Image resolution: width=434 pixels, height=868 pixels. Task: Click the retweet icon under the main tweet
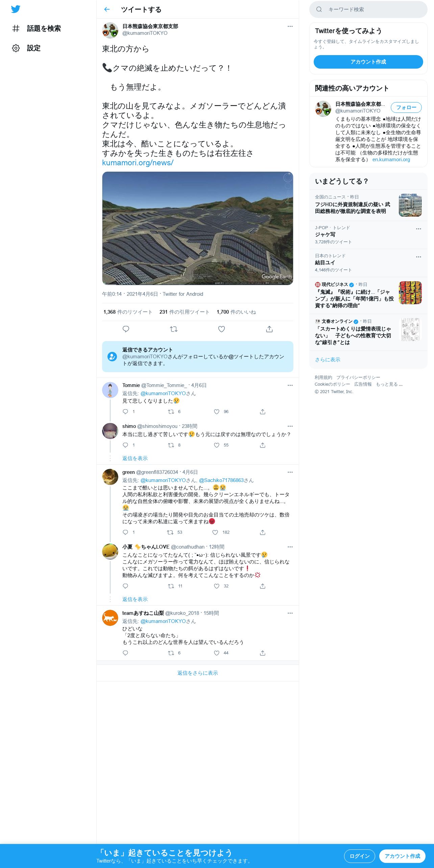point(174,329)
